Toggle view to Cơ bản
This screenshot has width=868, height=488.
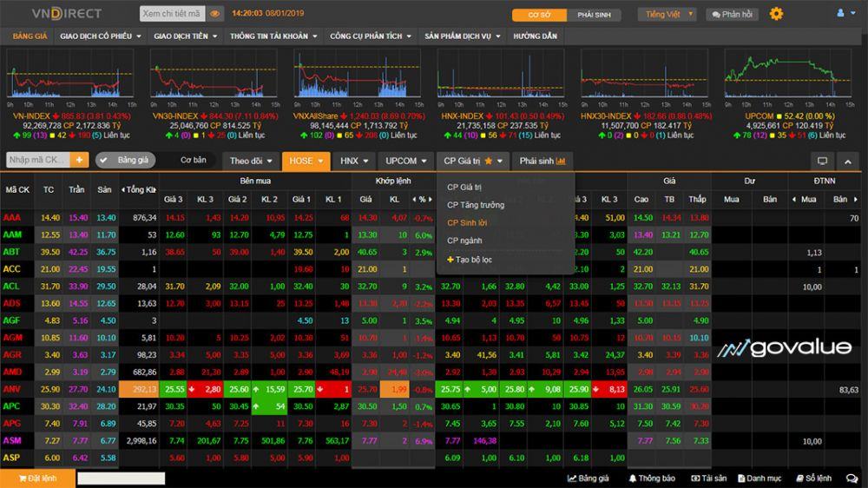[x=193, y=161]
